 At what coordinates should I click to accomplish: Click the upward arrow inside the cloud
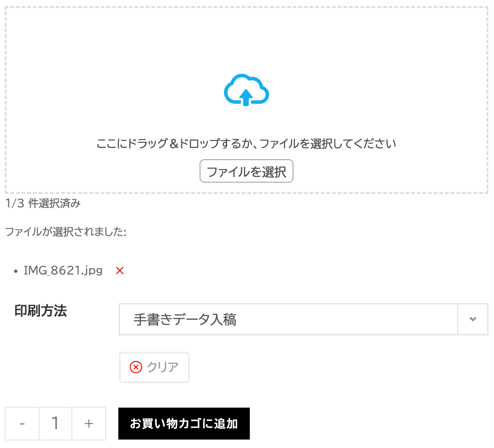click(x=246, y=98)
